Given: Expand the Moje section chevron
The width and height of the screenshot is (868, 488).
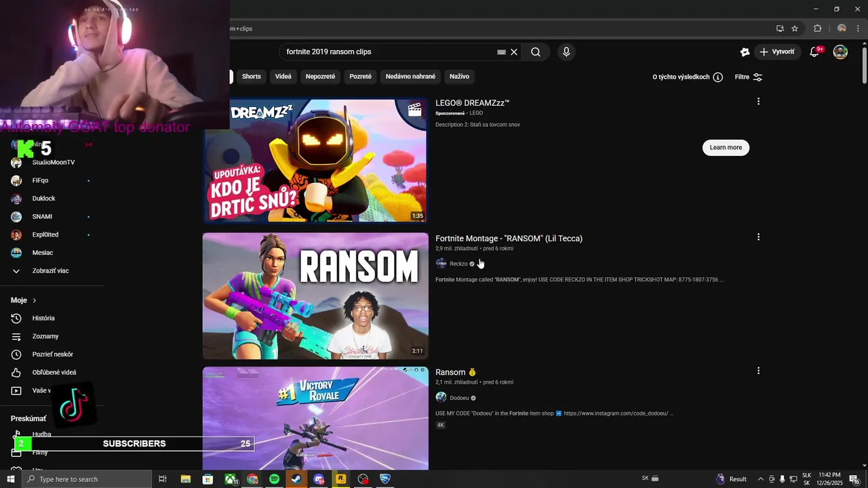Looking at the screenshot, I should (34, 300).
